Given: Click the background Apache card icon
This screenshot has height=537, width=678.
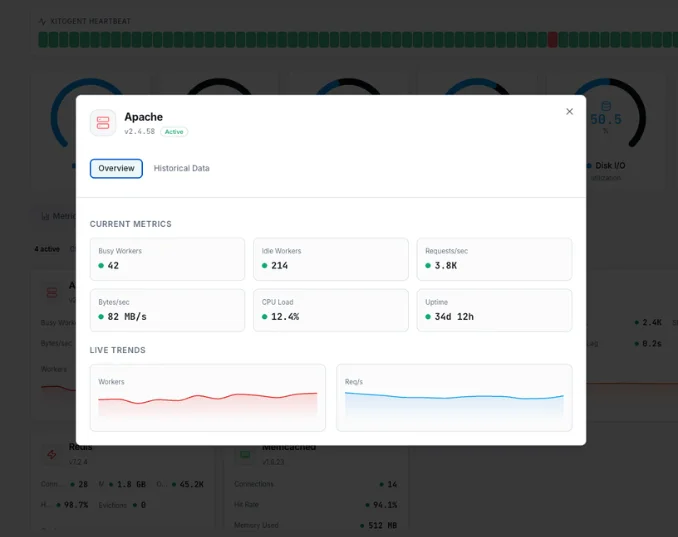Looking at the screenshot, I should 52,293.
